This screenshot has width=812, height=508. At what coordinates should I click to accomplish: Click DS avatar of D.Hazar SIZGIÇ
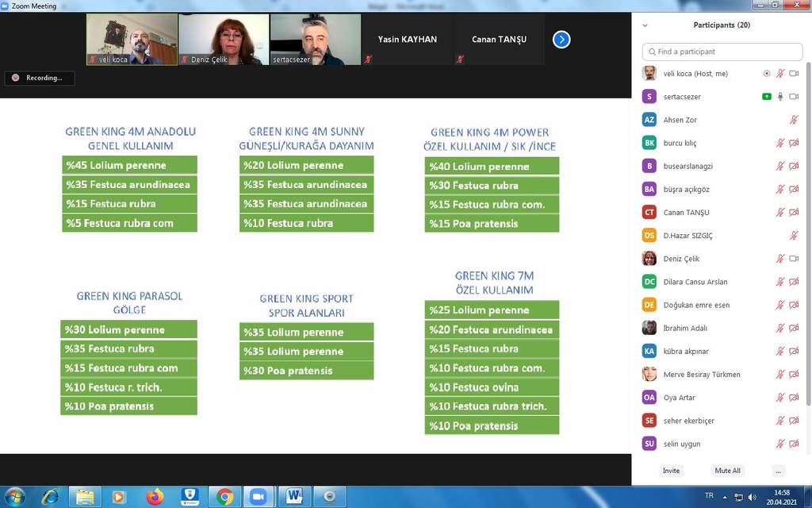click(649, 235)
